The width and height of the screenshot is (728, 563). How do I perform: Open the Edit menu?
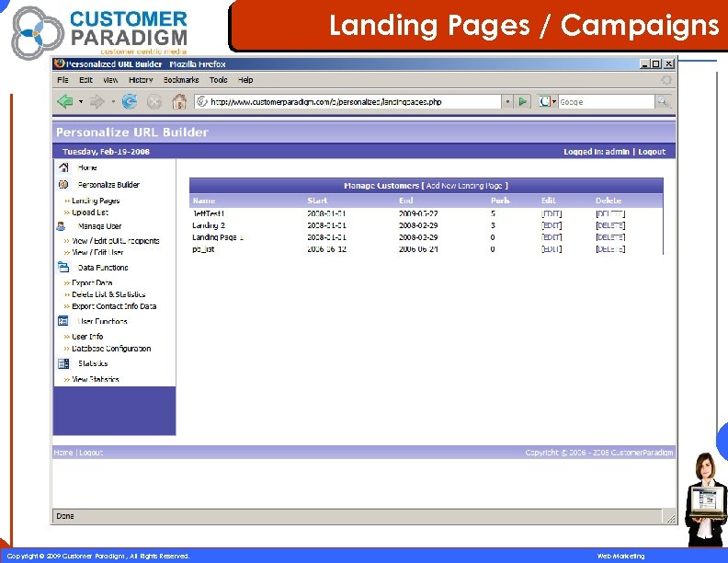click(x=85, y=80)
